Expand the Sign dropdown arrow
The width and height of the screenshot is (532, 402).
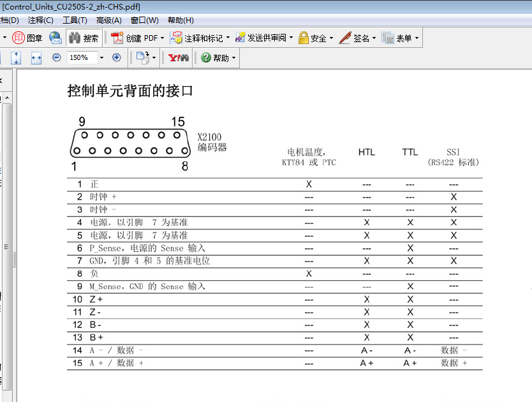click(374, 38)
